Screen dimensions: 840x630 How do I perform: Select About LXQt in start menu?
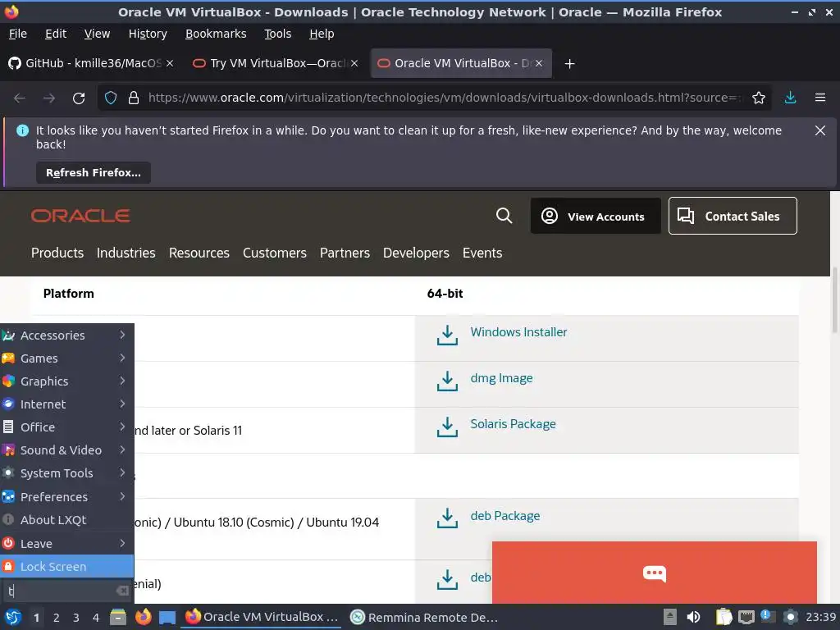pyautogui.click(x=67, y=520)
